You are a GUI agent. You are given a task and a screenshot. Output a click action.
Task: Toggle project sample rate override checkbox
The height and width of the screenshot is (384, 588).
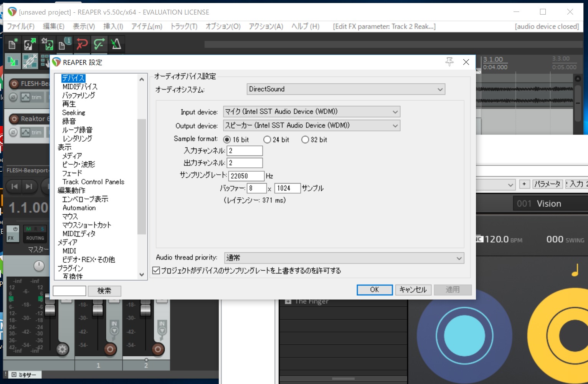pyautogui.click(x=156, y=270)
